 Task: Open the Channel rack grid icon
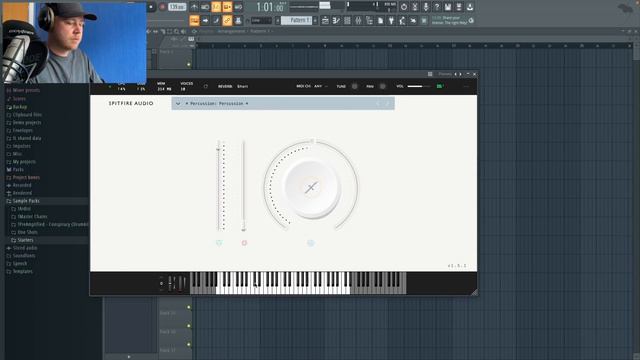(347, 20)
